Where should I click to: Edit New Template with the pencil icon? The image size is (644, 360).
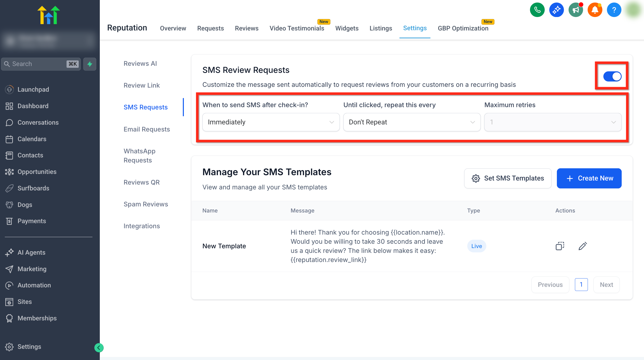pos(583,246)
